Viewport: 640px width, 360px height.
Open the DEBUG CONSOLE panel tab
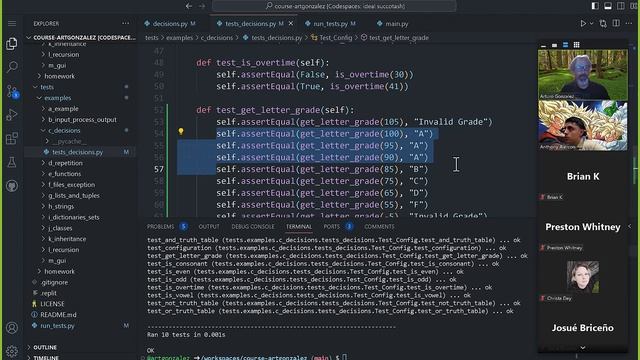253,227
